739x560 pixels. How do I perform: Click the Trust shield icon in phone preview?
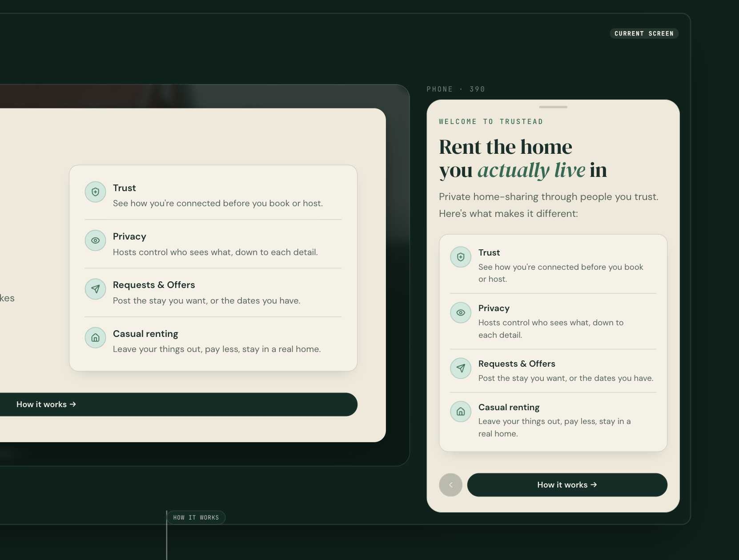click(x=461, y=257)
